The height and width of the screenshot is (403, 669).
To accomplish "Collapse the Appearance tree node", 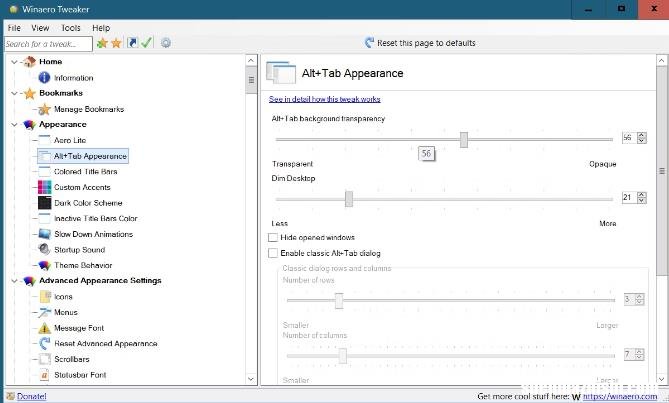I will [15, 125].
